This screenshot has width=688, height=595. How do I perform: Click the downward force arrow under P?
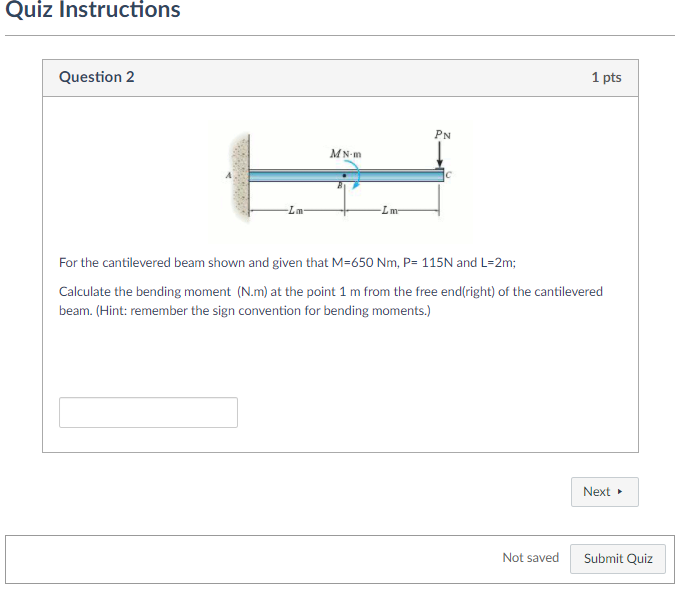pyautogui.click(x=439, y=155)
